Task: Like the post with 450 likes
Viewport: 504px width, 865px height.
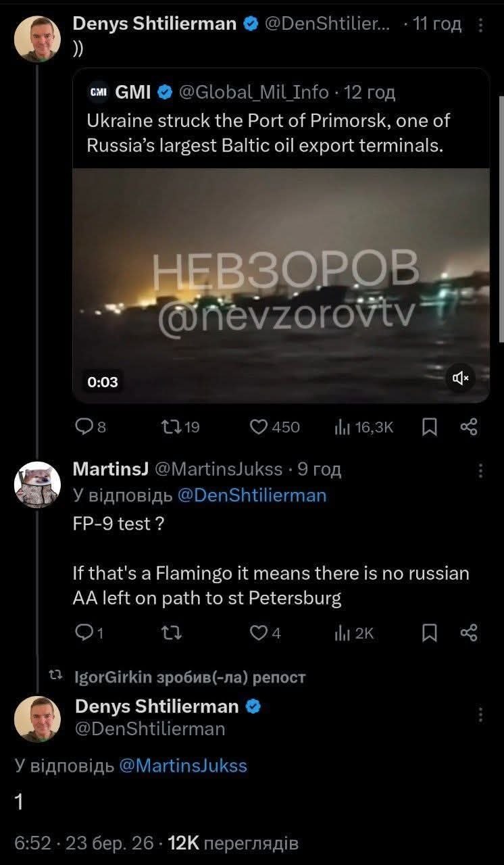Action: coord(259,426)
